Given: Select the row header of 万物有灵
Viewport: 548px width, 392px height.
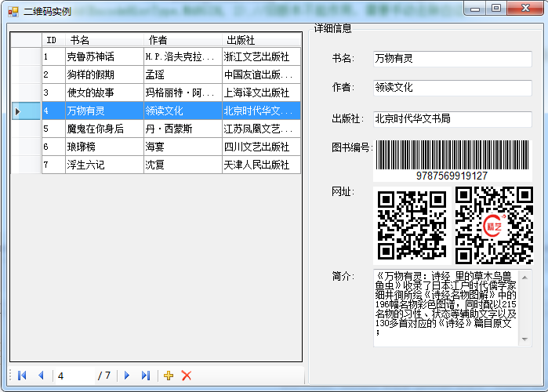Looking at the screenshot, I should point(26,111).
